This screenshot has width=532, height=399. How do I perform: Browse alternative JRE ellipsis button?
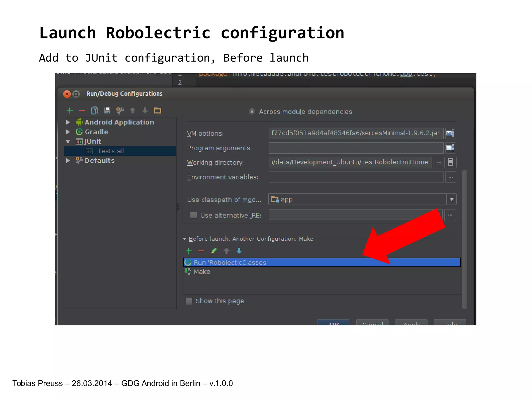(x=450, y=215)
